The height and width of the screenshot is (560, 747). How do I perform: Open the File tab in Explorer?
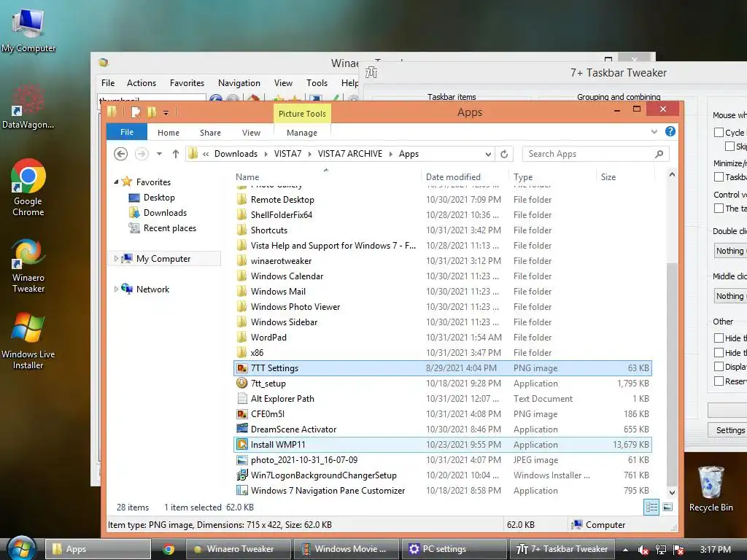click(x=127, y=132)
